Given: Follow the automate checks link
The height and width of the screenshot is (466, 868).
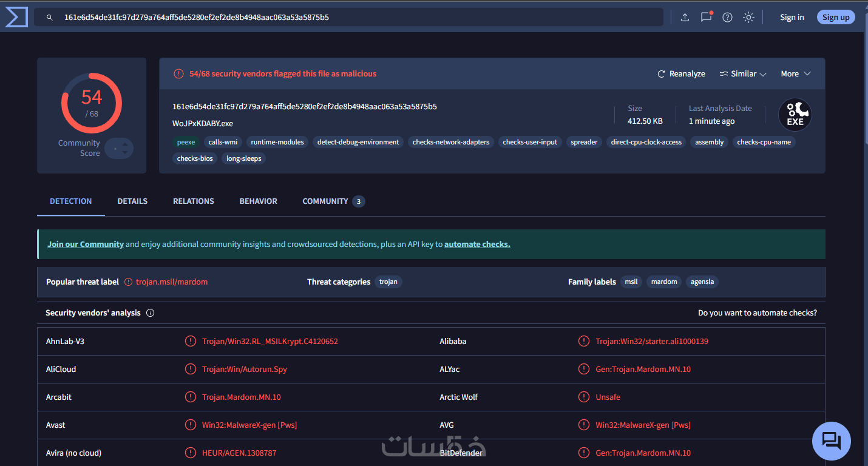Looking at the screenshot, I should click(x=477, y=245).
